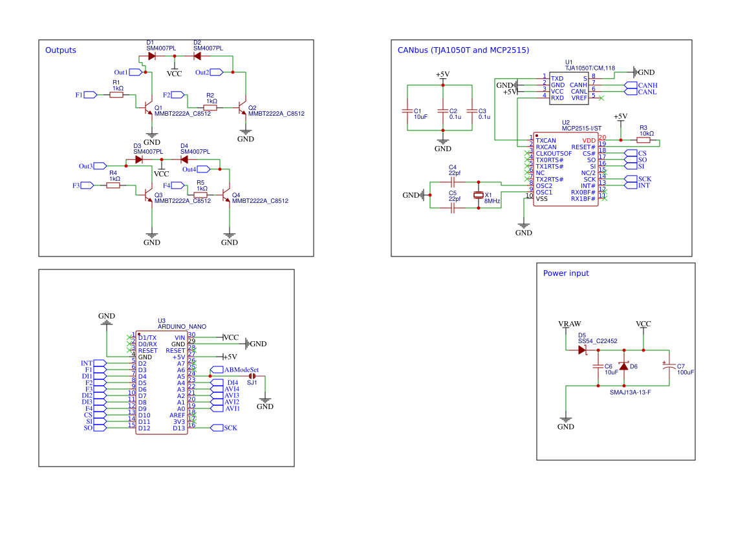Screen dimensions: 756x535
Task: Click the "Power input" section title
Action: click(x=566, y=273)
